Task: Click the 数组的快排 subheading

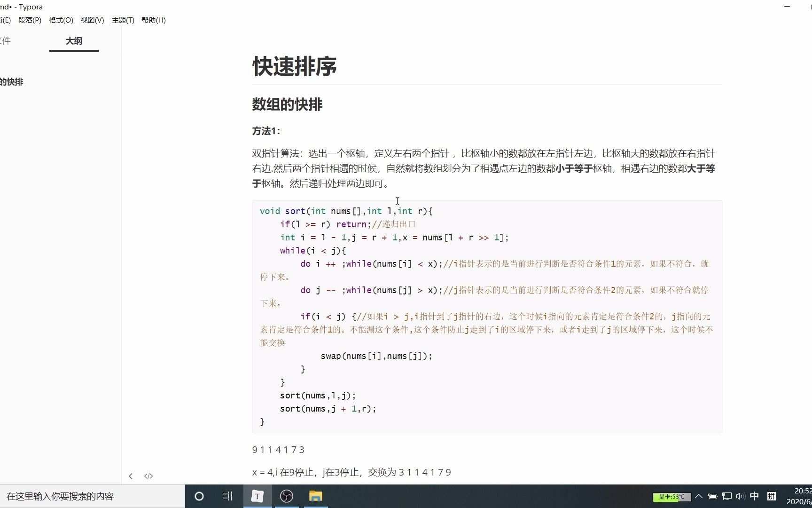Action: coord(287,104)
